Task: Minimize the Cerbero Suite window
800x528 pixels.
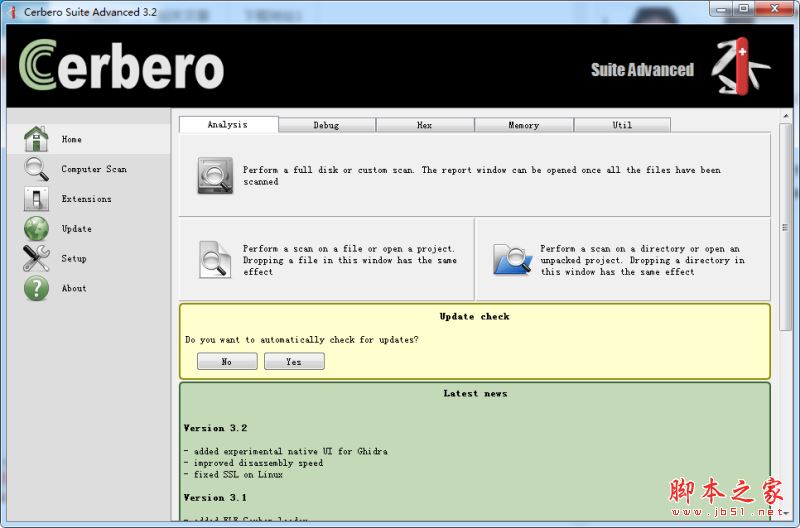Action: point(721,9)
